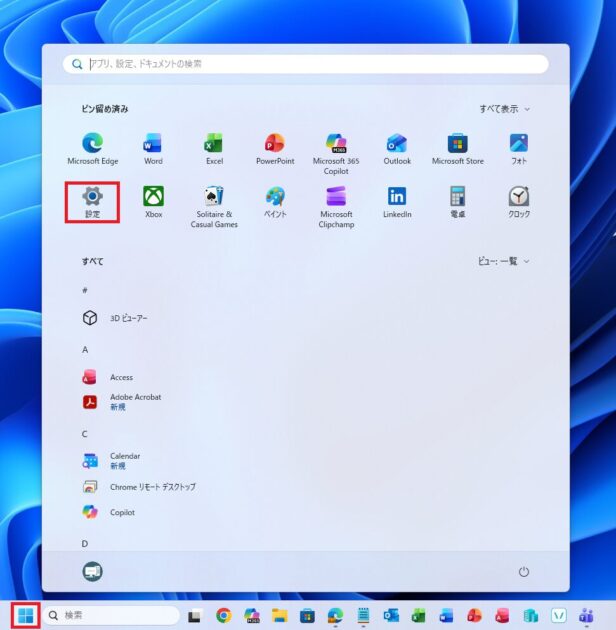Expand the すべて表示 pinned apps option
This screenshot has height=630, width=616.
tap(505, 109)
